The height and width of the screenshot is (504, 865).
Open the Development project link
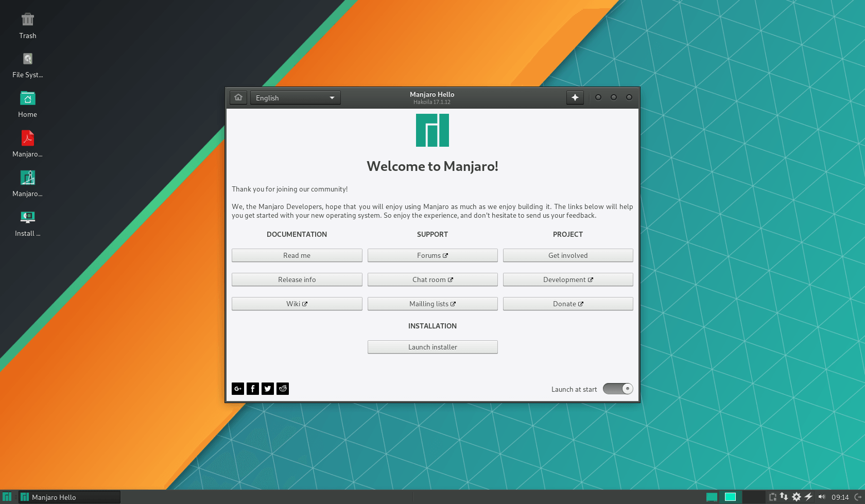point(568,280)
